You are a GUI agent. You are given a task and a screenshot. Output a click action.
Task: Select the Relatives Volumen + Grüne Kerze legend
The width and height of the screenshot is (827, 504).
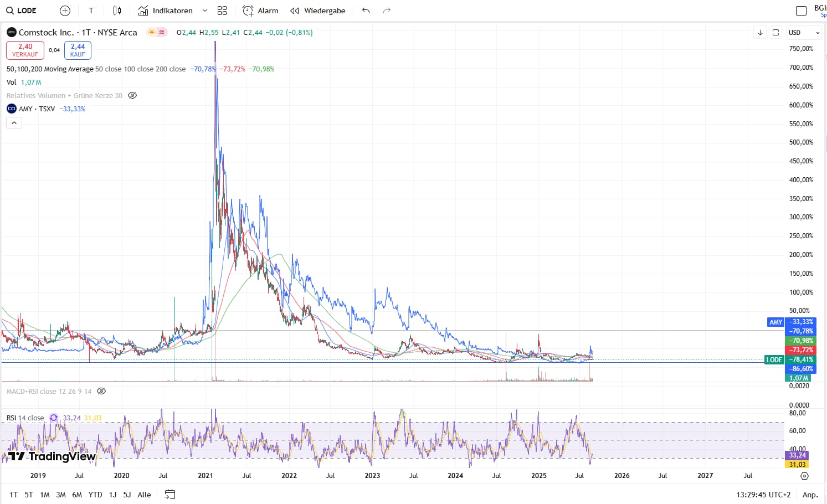pos(64,96)
